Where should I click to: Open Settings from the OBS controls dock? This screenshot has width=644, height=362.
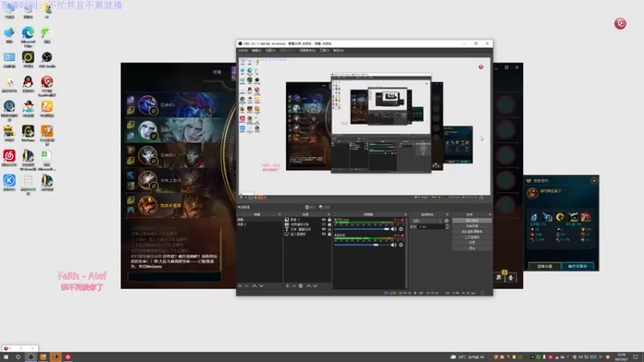[472, 243]
